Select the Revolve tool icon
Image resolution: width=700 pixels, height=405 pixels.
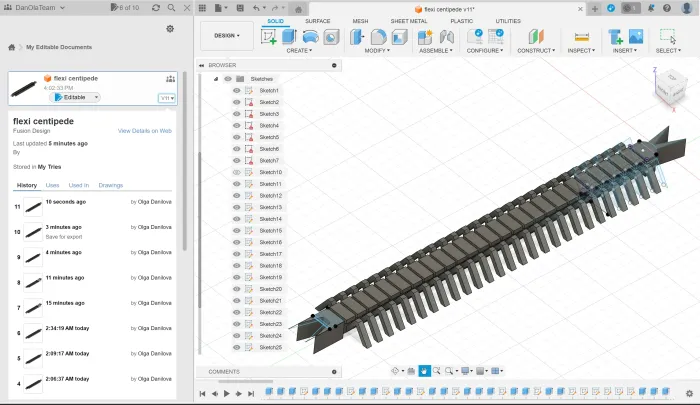pos(310,37)
